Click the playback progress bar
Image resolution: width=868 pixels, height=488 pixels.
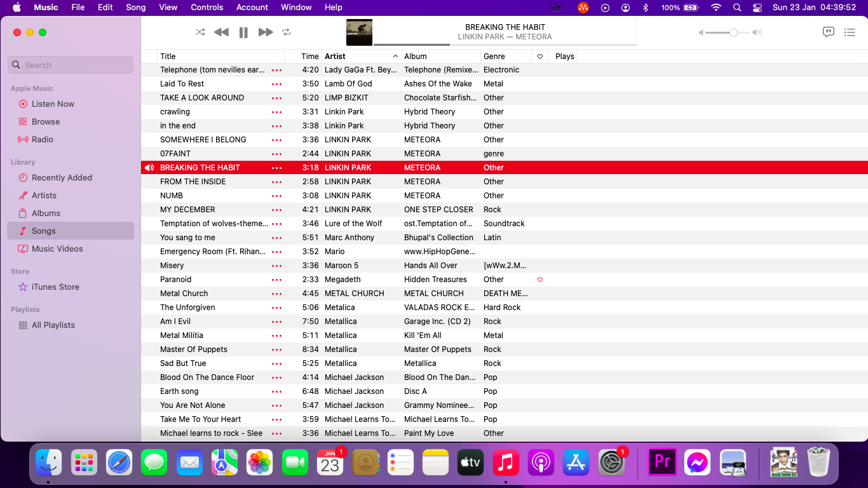505,44
